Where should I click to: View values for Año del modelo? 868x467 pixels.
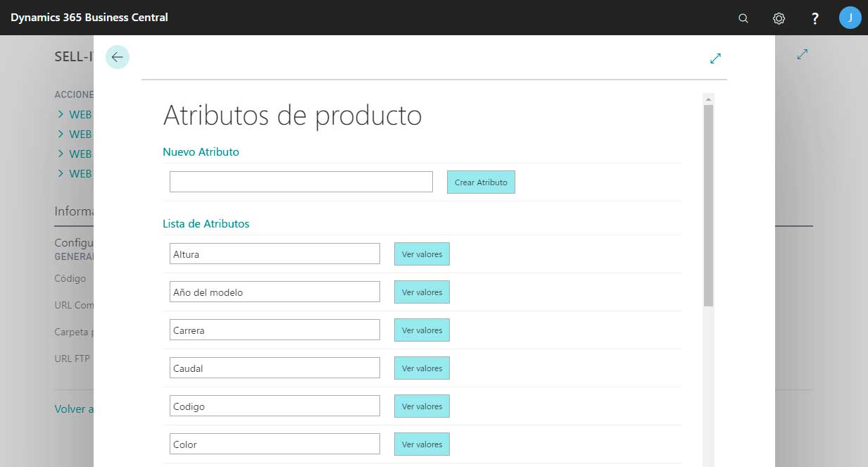click(422, 292)
